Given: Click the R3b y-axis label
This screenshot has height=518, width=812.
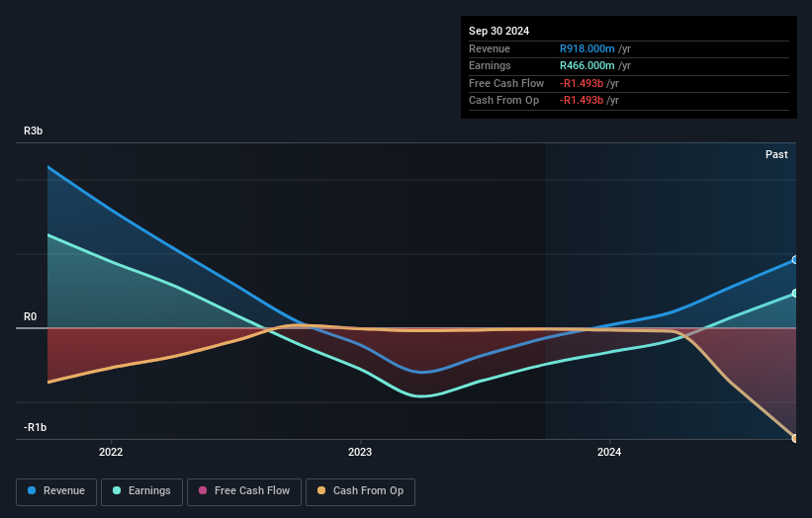Looking at the screenshot, I should pos(34,130).
